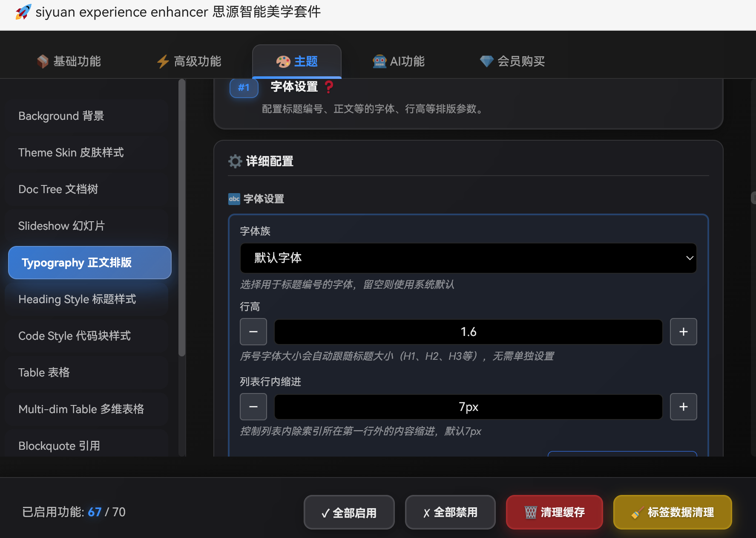Viewport: 756px width, 538px height.
Task: Open the 基础功能 tab
Action: click(x=69, y=61)
